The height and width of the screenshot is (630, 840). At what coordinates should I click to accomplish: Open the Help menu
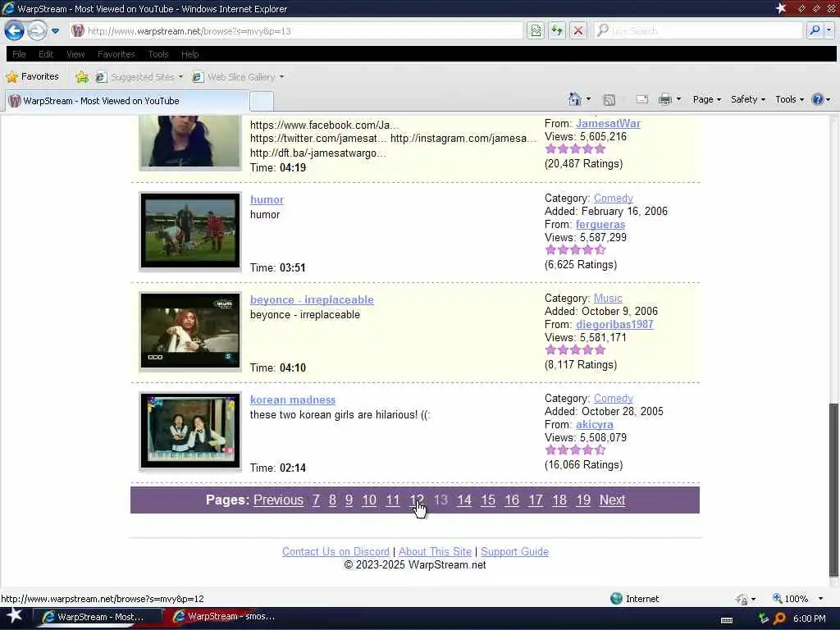tap(189, 54)
